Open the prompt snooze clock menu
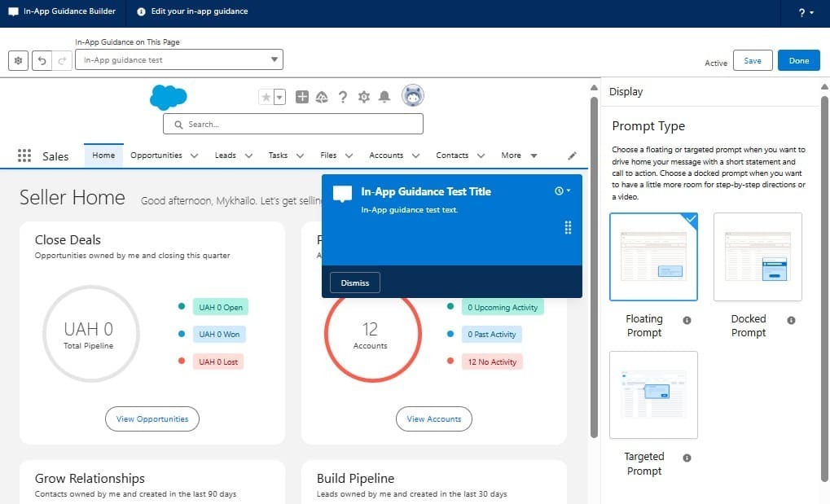830x504 pixels. point(562,191)
